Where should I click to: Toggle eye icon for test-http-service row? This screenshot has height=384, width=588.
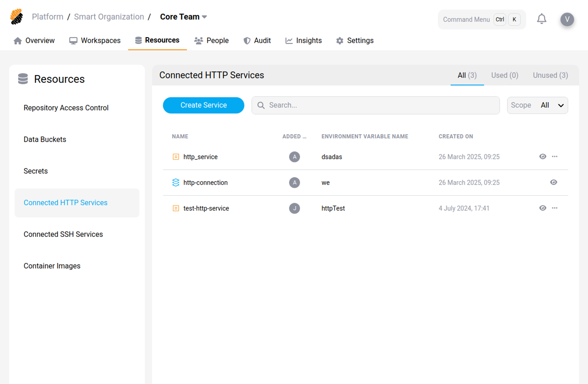pos(543,208)
